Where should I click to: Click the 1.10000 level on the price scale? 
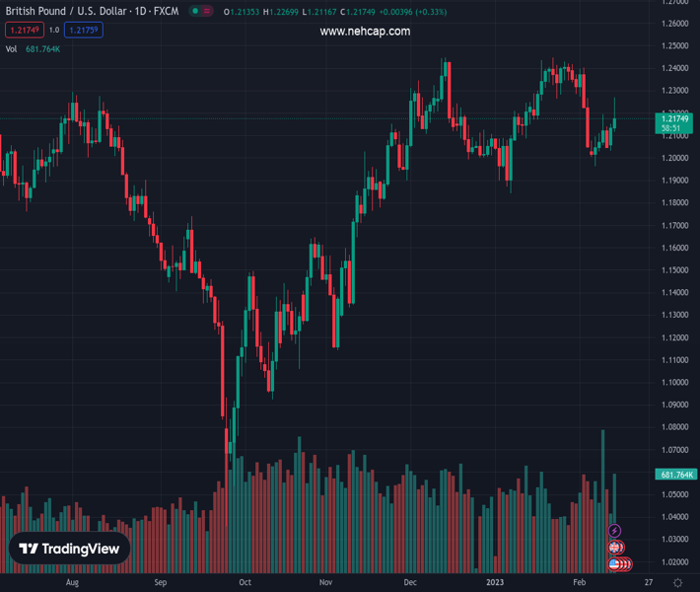(674, 382)
